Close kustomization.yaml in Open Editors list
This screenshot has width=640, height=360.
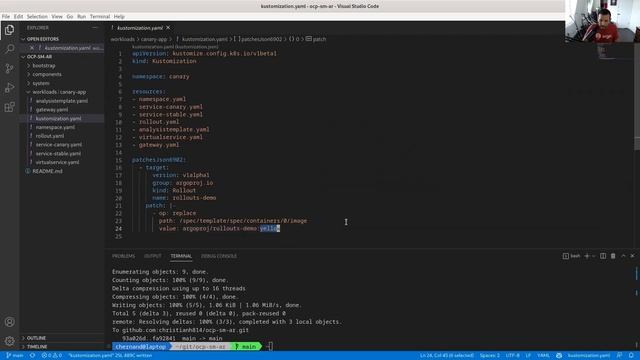tap(32, 48)
